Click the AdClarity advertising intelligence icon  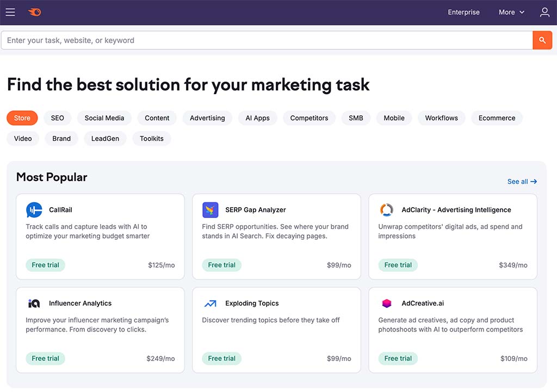point(386,210)
